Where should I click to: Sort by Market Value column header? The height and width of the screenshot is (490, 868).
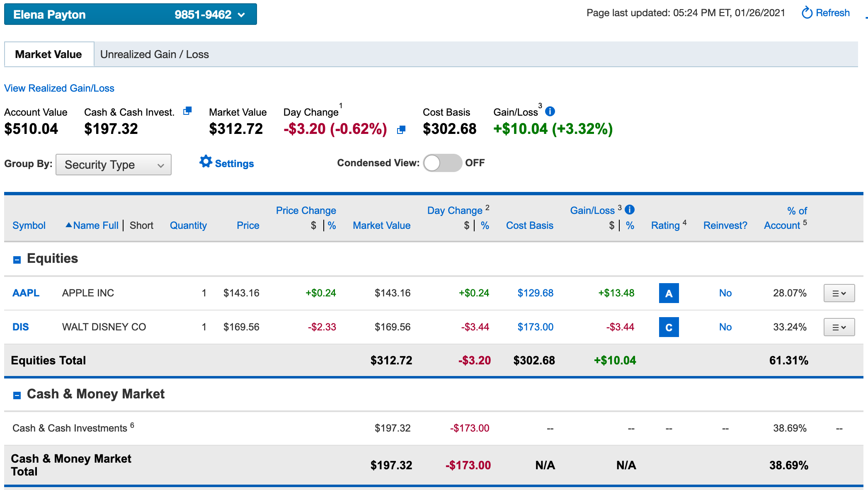381,226
